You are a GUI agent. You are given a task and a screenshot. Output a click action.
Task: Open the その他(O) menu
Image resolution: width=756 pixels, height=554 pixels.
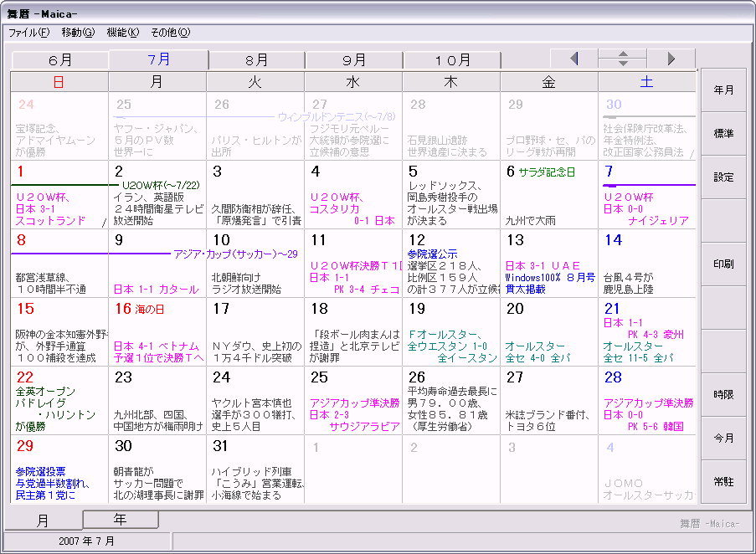(x=170, y=33)
